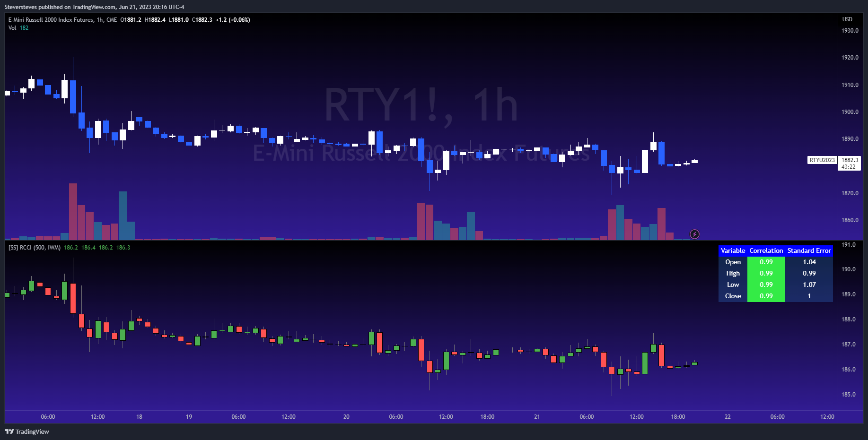
Task: Click the green correlation cell in Close row
Action: click(x=766, y=296)
